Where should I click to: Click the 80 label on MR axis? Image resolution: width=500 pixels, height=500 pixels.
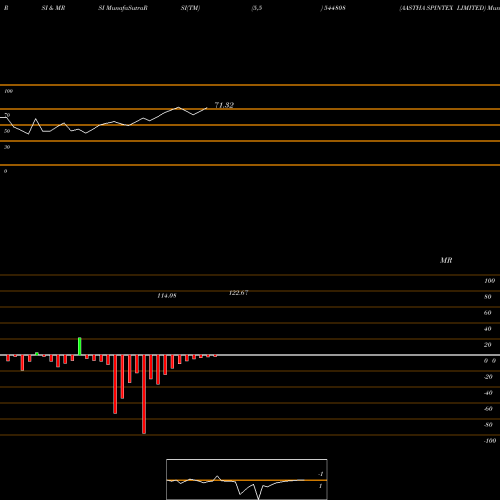pos(488,297)
